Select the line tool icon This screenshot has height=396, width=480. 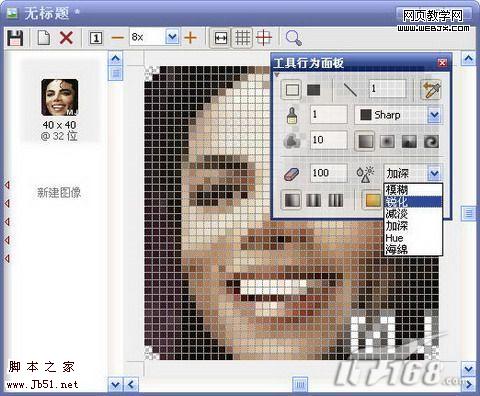pyautogui.click(x=350, y=89)
